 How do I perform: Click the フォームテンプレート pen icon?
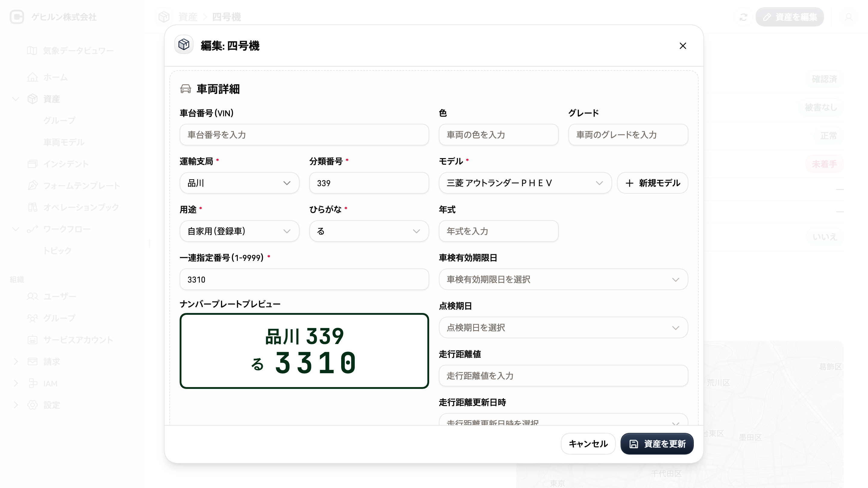click(x=32, y=186)
